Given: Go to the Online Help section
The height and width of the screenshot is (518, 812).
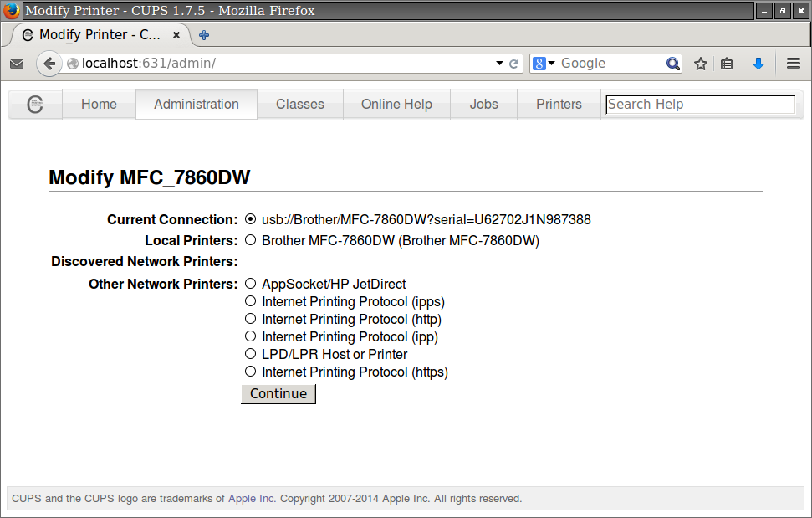Looking at the screenshot, I should coord(396,104).
